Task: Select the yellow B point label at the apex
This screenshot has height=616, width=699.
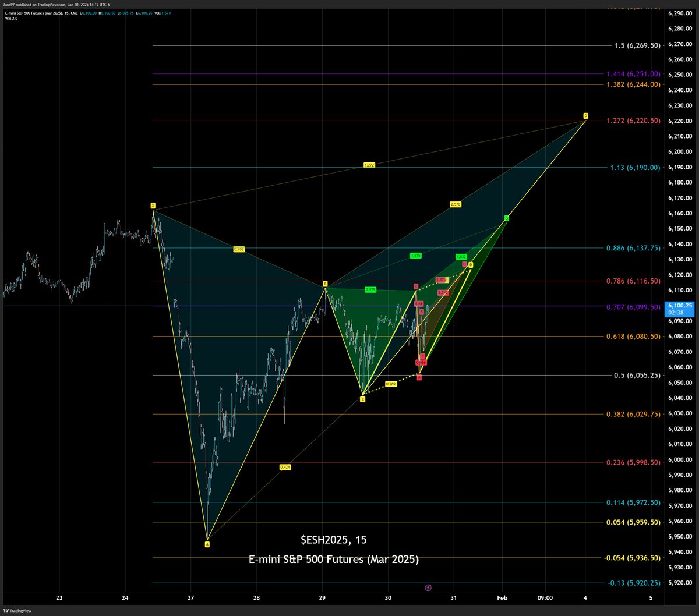Action: pyautogui.click(x=324, y=285)
